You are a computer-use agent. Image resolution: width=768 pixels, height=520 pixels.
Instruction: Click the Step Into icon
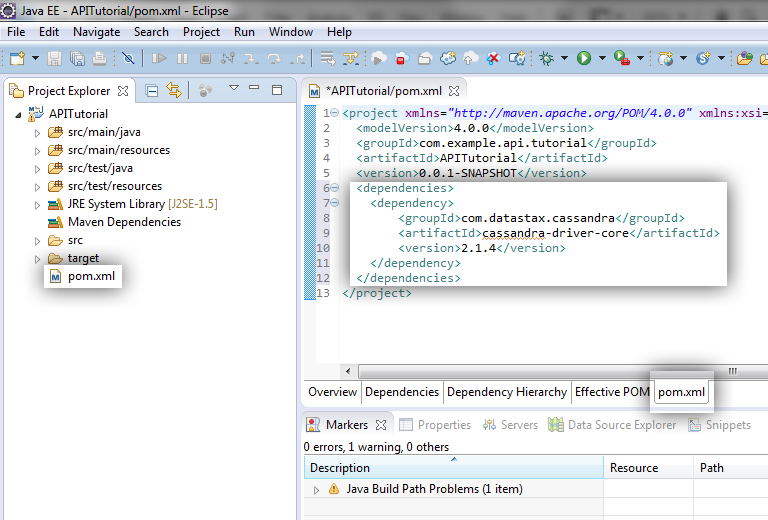tap(251, 58)
